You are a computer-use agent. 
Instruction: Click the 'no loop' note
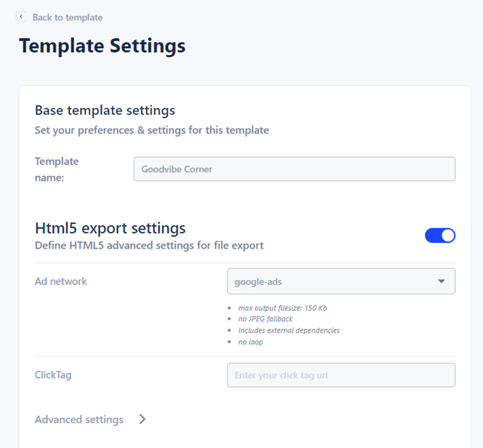point(250,342)
